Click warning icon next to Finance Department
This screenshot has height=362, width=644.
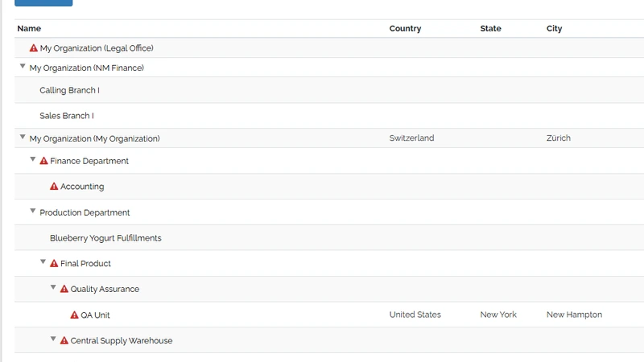pos(43,161)
